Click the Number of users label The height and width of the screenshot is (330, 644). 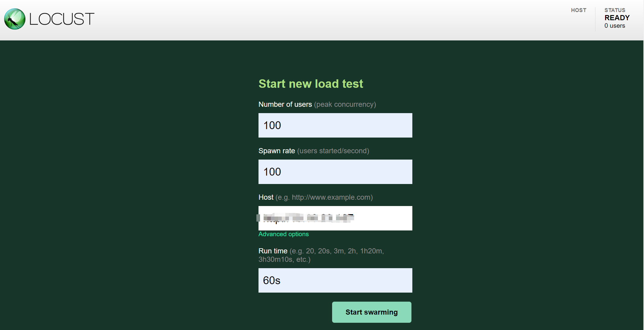[x=285, y=104]
